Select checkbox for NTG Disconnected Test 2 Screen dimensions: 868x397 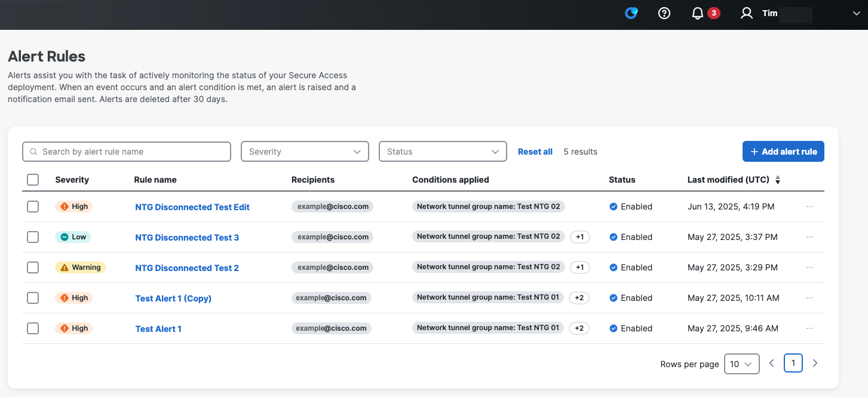tap(33, 267)
